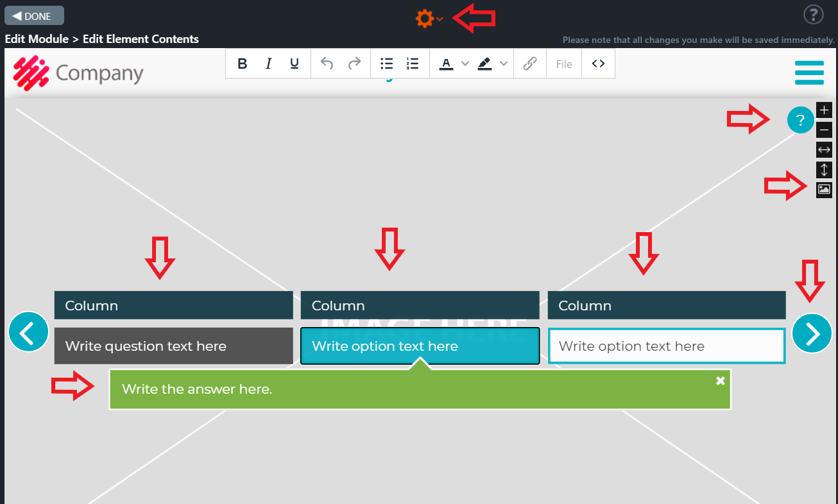Toggle italic formatting
This screenshot has height=504, width=838.
pyautogui.click(x=269, y=63)
